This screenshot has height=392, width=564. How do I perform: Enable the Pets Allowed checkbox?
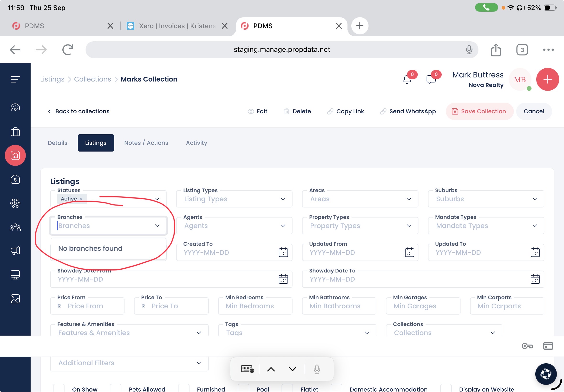pos(116,389)
